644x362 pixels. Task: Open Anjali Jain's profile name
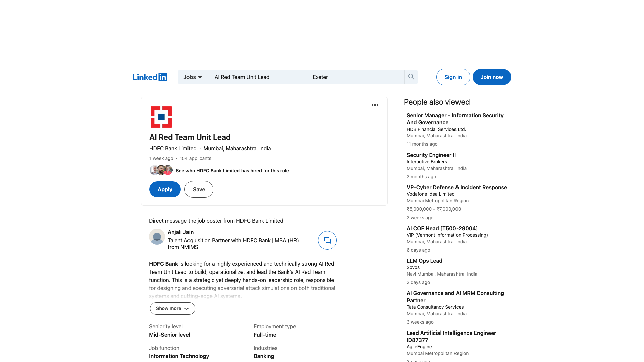[180, 232]
